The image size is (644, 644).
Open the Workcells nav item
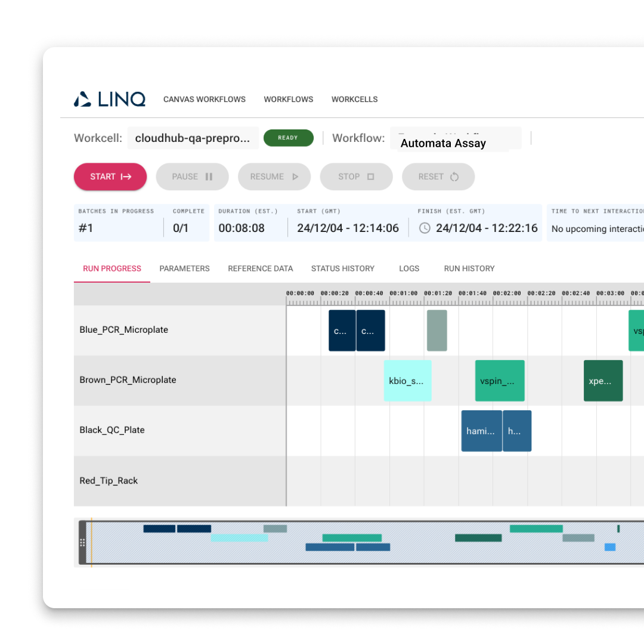pos(354,100)
